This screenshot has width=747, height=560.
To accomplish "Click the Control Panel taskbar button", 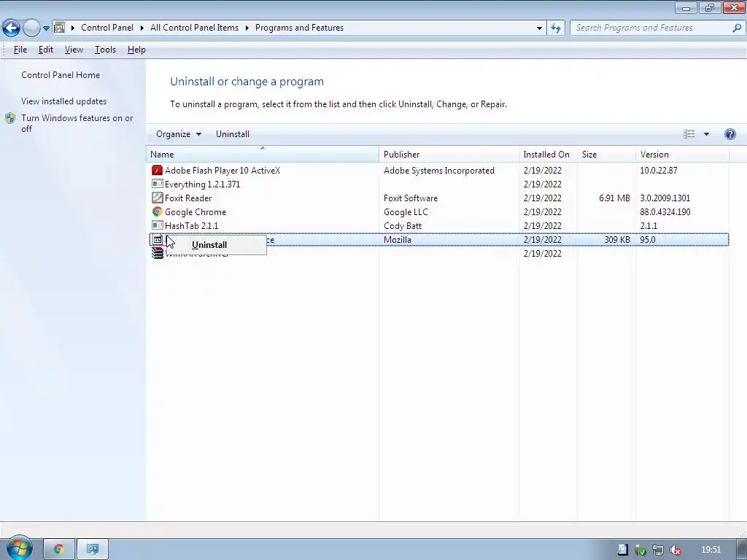I will pyautogui.click(x=93, y=550).
